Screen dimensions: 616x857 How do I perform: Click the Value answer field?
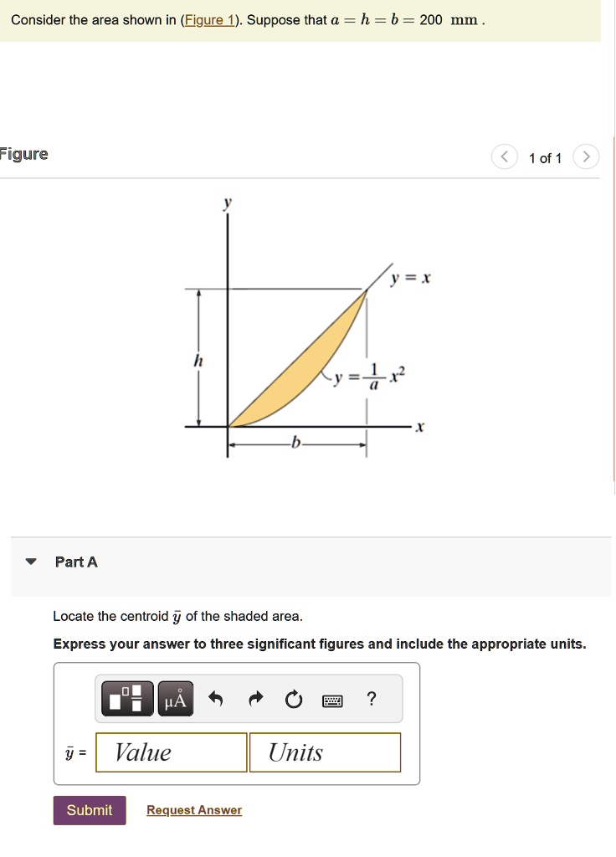(x=171, y=752)
